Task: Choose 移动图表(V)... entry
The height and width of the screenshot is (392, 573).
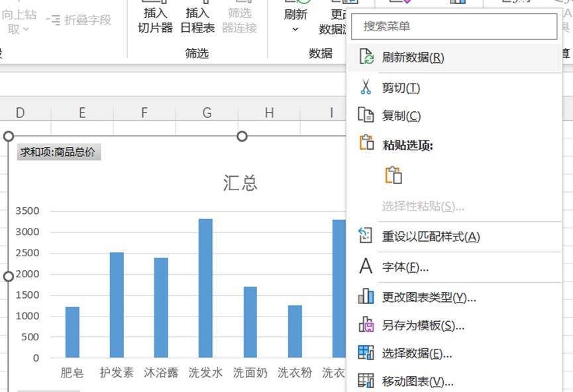Action: click(x=454, y=381)
